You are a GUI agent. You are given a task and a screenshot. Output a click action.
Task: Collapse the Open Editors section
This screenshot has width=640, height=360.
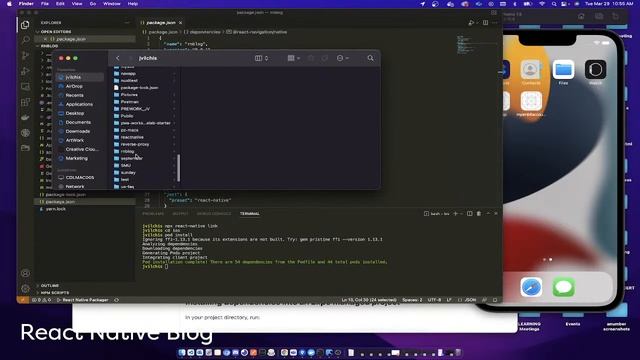point(56,31)
